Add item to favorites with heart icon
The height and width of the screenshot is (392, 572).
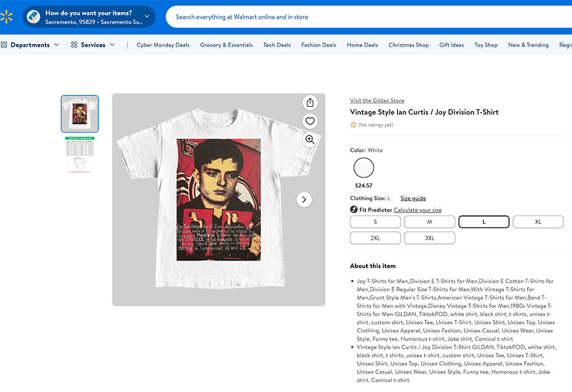[310, 121]
